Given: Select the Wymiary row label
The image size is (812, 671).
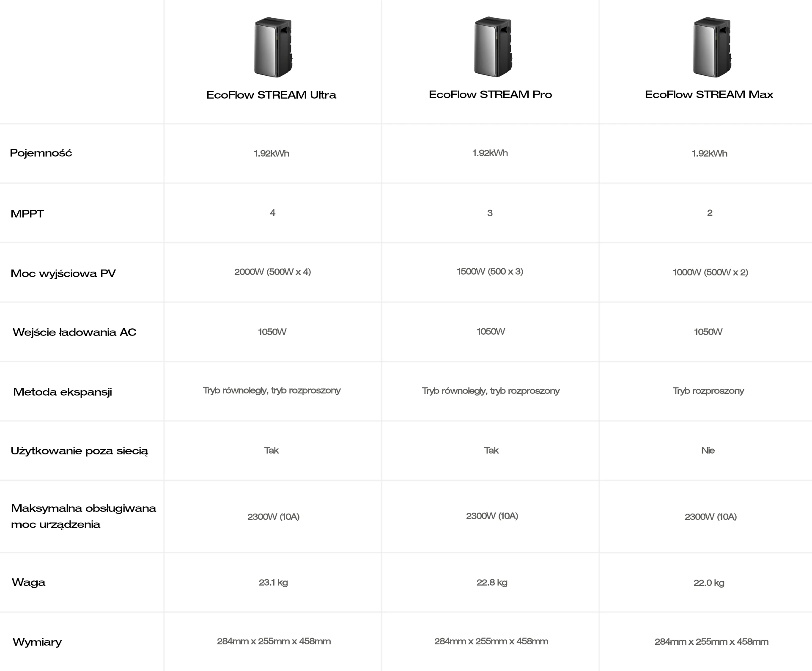Looking at the screenshot, I should pyautogui.click(x=37, y=642).
